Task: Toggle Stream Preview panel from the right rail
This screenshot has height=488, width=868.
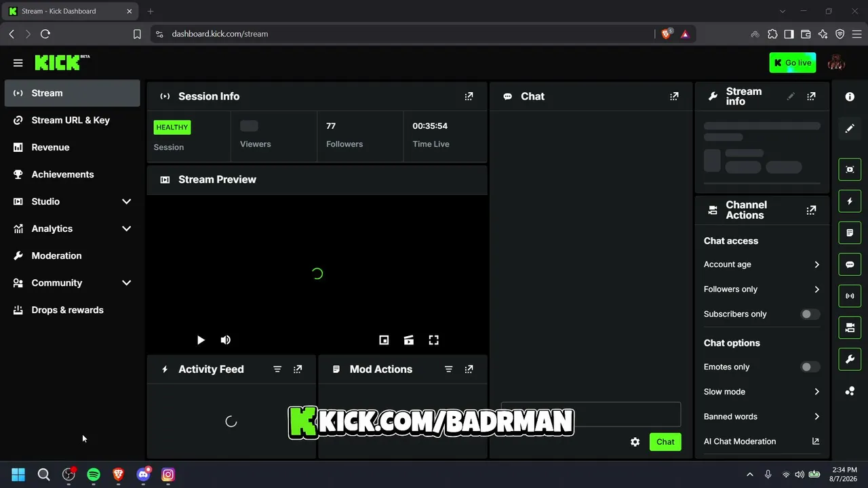Action: [850, 169]
